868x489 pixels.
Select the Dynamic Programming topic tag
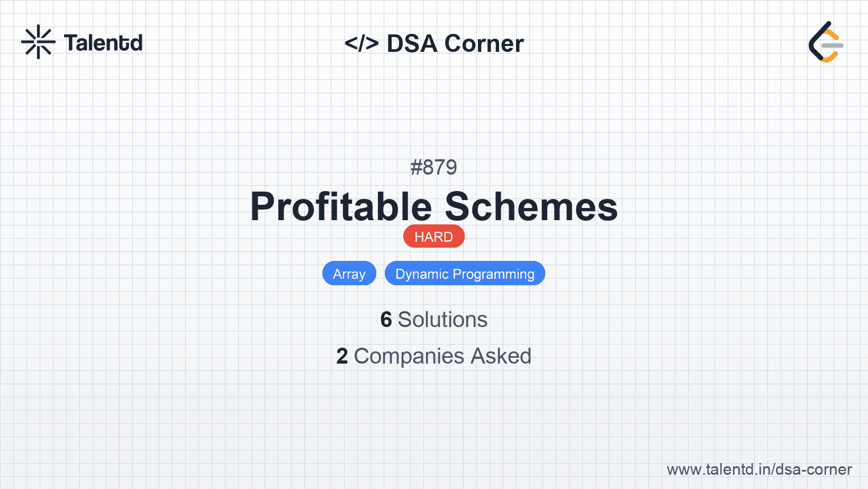465,274
